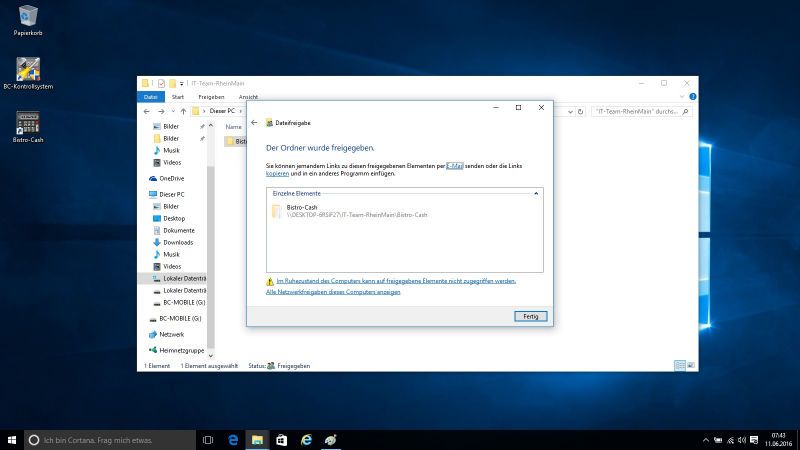Open Task View from the taskbar
Viewport: 800px width, 450px height.
pyautogui.click(x=208, y=440)
